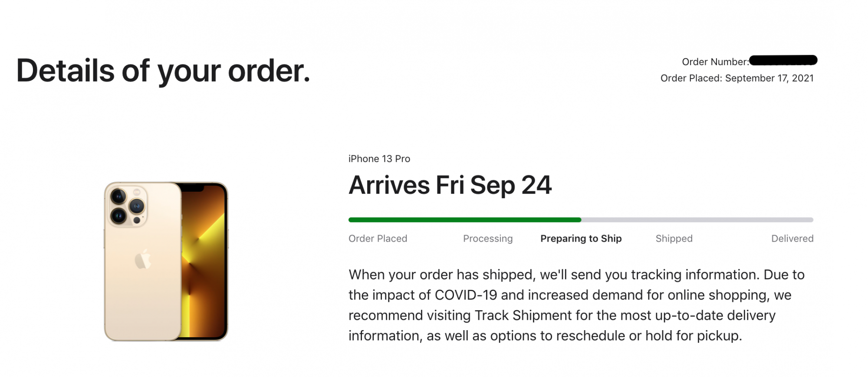Click the Order Number label
Screen dimensions: 868x377
point(715,62)
